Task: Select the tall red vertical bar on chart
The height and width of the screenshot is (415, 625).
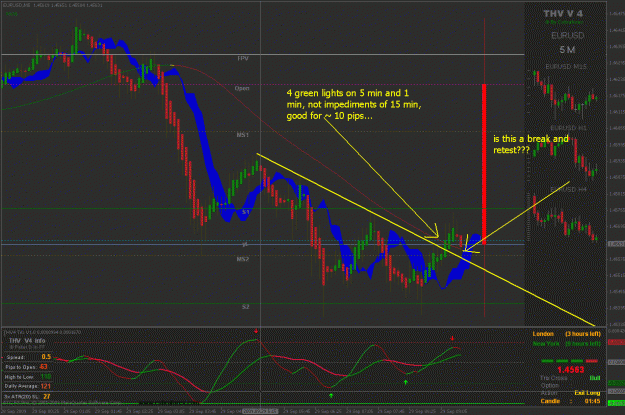Action: (x=484, y=164)
